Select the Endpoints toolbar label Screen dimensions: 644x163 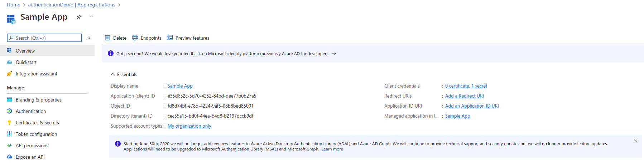tap(151, 38)
